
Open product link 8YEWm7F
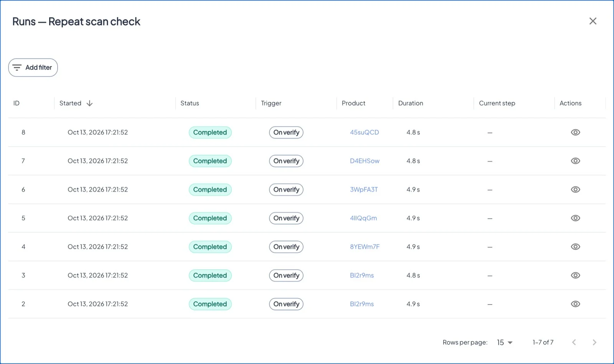click(365, 247)
